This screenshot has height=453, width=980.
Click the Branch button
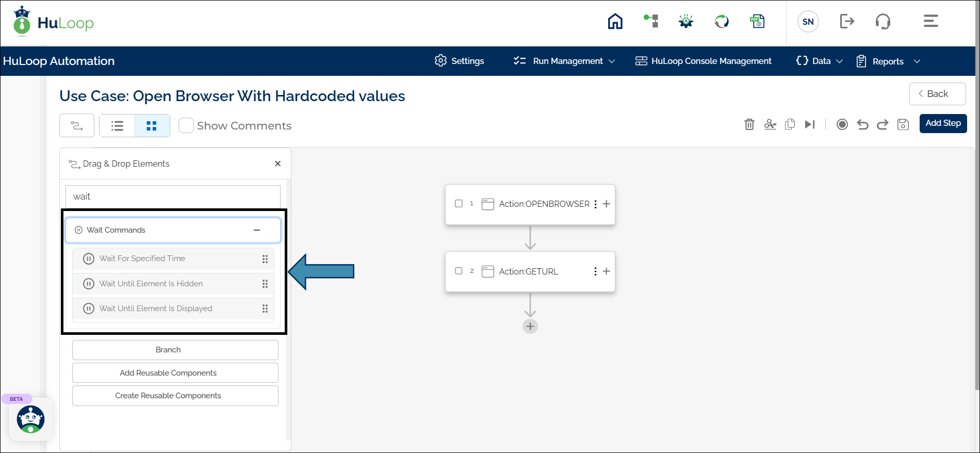pyautogui.click(x=175, y=350)
